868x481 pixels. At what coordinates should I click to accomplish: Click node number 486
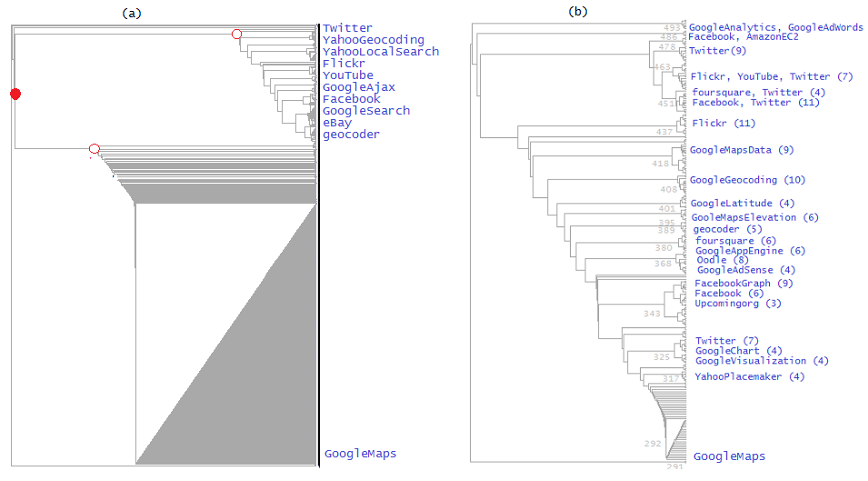[x=669, y=37]
